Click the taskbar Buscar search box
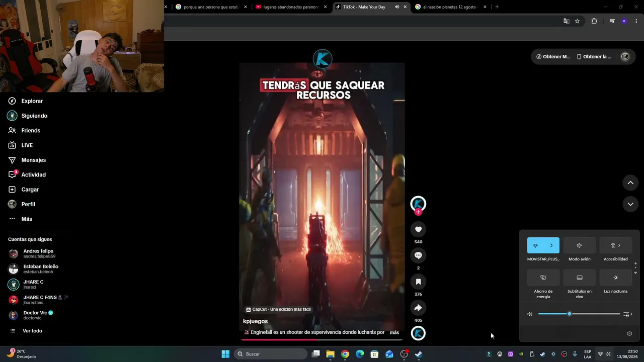 click(271, 354)
